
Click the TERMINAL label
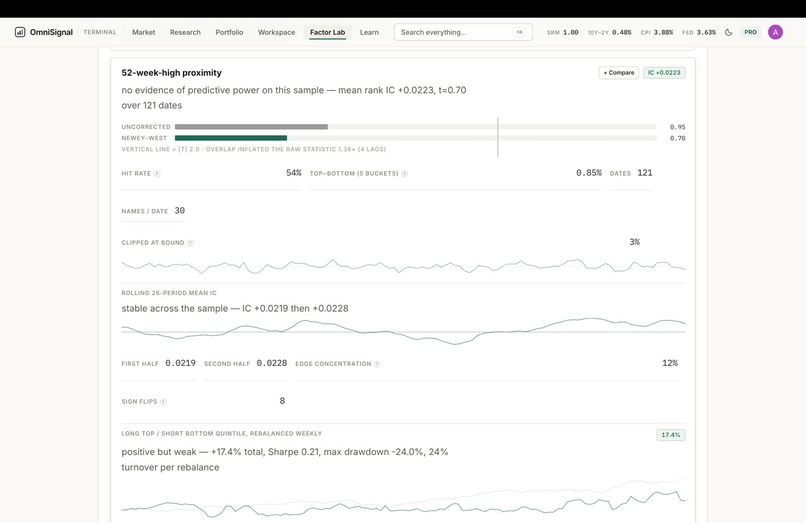[x=100, y=32]
